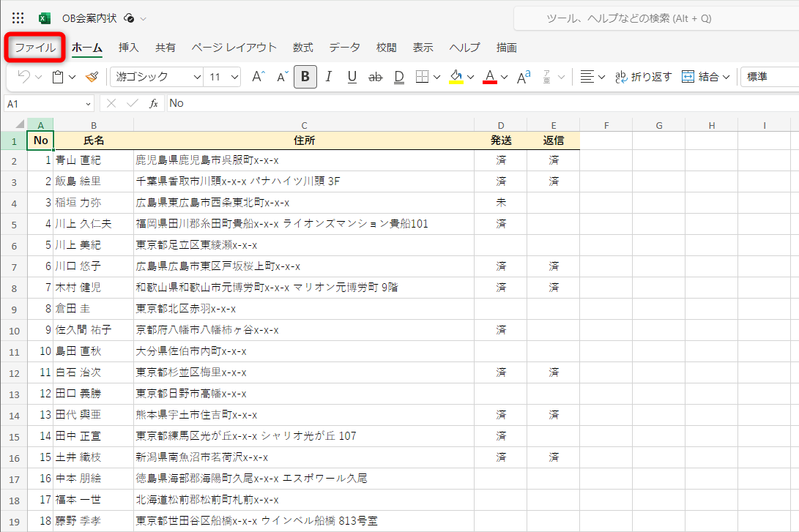This screenshot has width=799, height=532.
Task: Open the border style dropdown
Action: 435,77
